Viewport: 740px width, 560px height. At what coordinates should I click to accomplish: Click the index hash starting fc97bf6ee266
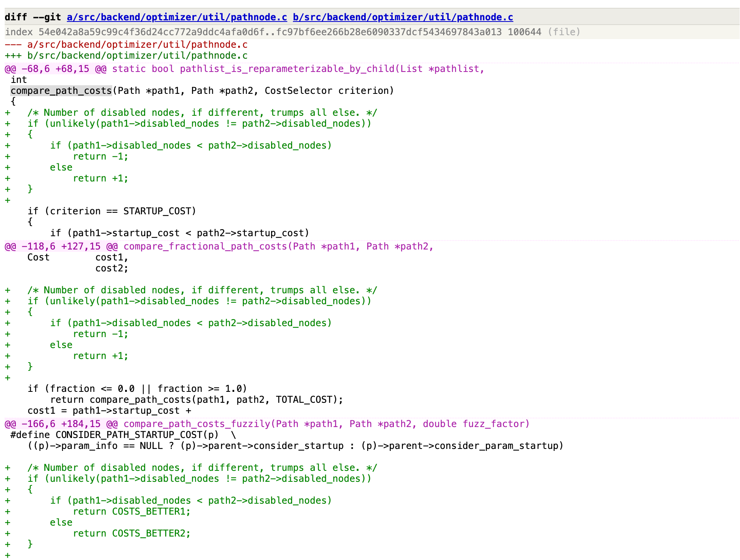click(x=389, y=32)
